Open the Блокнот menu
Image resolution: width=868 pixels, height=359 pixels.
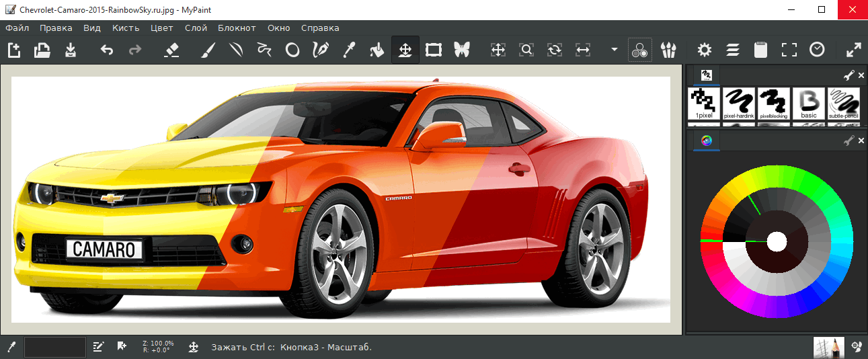click(x=237, y=28)
